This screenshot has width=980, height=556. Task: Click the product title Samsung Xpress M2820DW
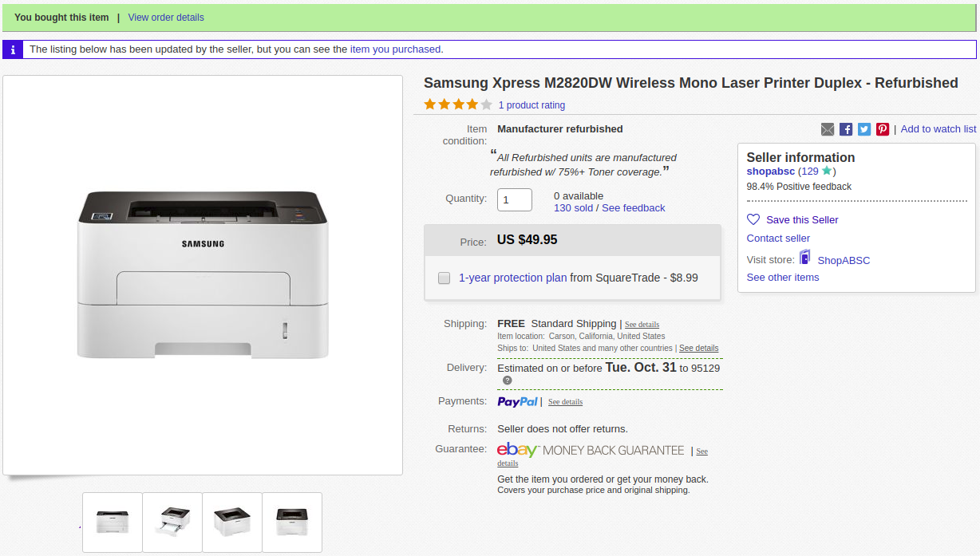click(691, 83)
